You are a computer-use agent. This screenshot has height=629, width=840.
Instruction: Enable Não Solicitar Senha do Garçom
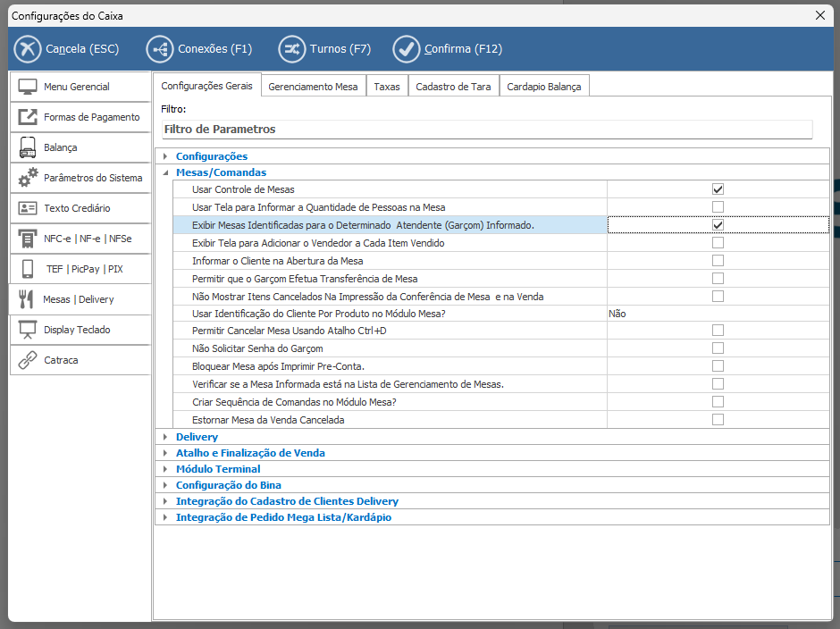pos(718,348)
